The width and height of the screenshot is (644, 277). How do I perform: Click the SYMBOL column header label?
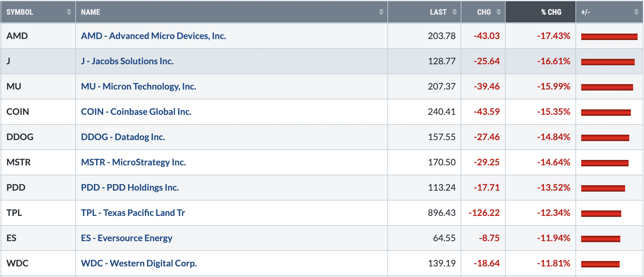pyautogui.click(x=20, y=12)
